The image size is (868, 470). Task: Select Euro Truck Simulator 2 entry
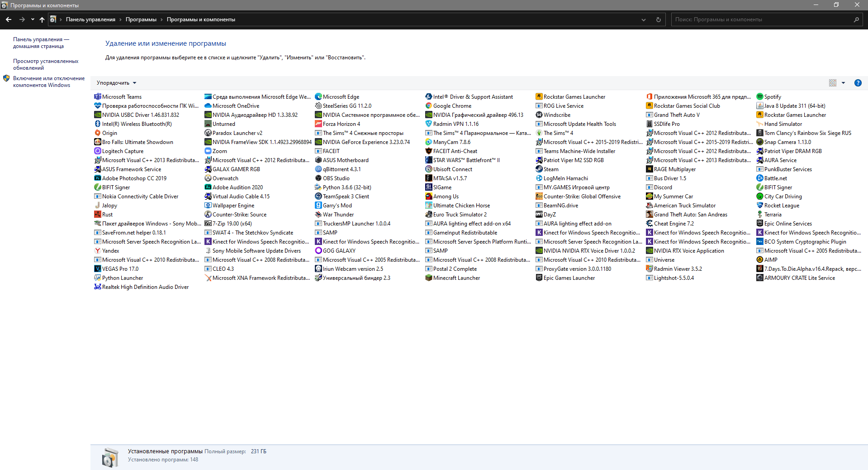click(x=456, y=214)
